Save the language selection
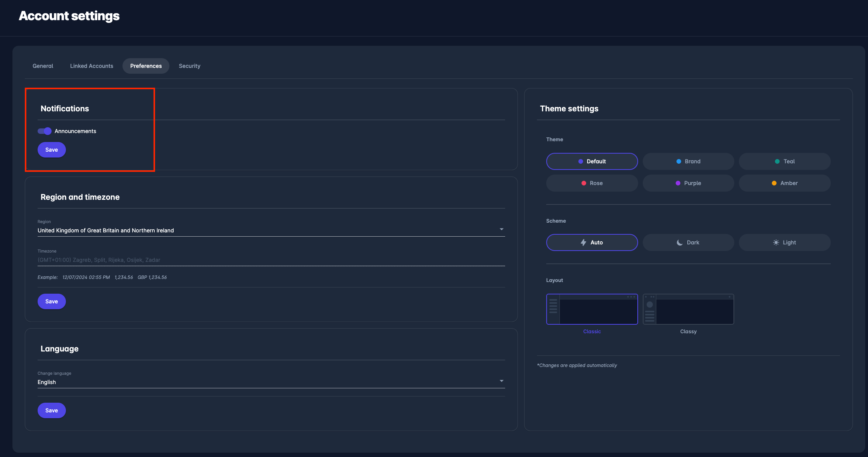 click(x=52, y=410)
